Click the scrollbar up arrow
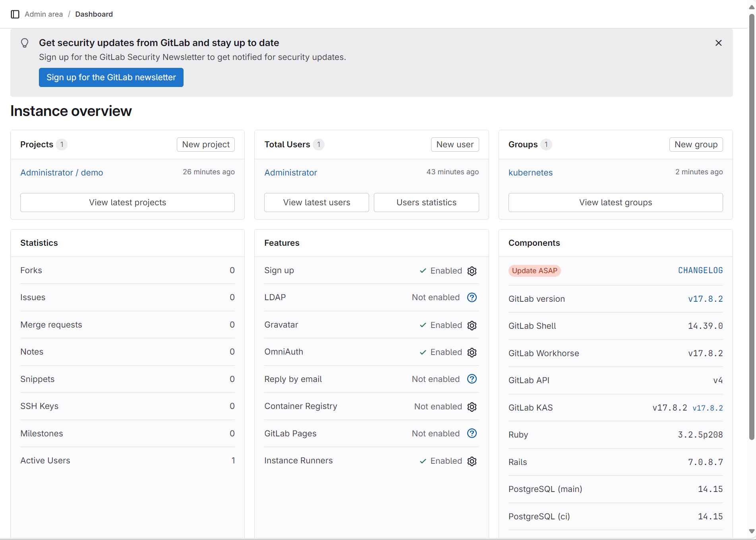The width and height of the screenshot is (756, 540). click(x=752, y=7)
